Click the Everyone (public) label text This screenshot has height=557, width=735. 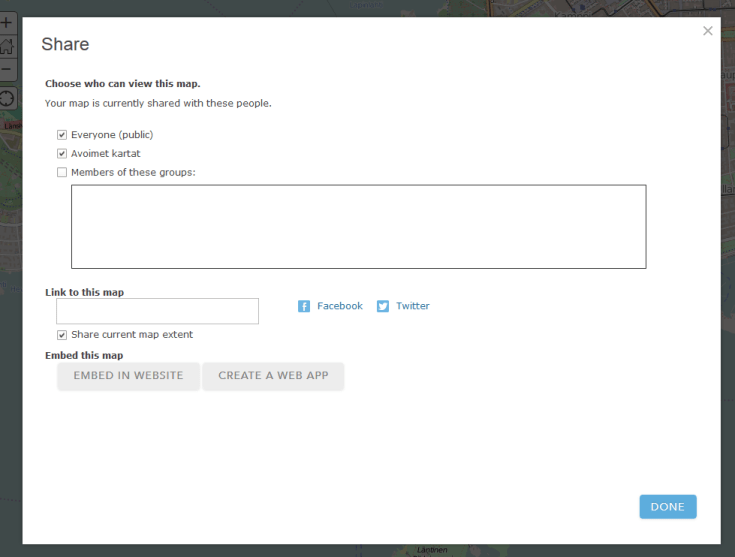tap(112, 135)
